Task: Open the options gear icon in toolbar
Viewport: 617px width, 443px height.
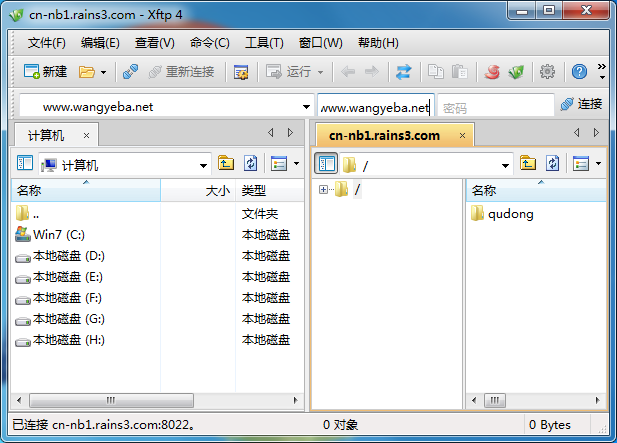Action: click(547, 72)
